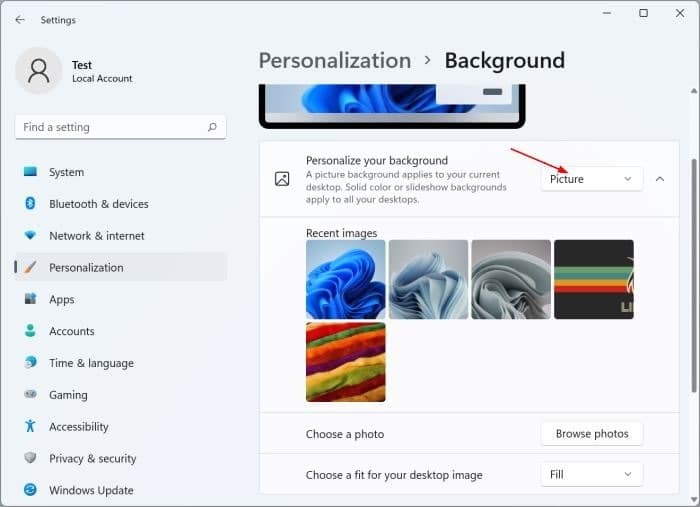Go to Network & internet

pyautogui.click(x=121, y=235)
